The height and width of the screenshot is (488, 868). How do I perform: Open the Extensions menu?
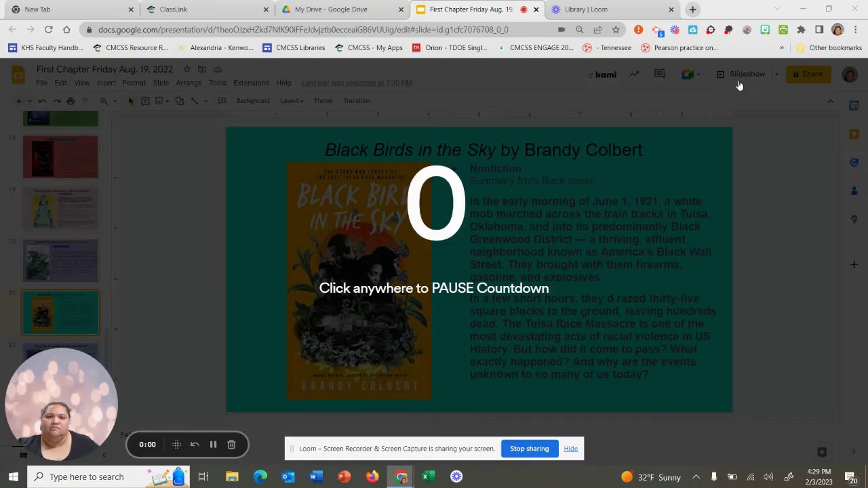tap(251, 83)
